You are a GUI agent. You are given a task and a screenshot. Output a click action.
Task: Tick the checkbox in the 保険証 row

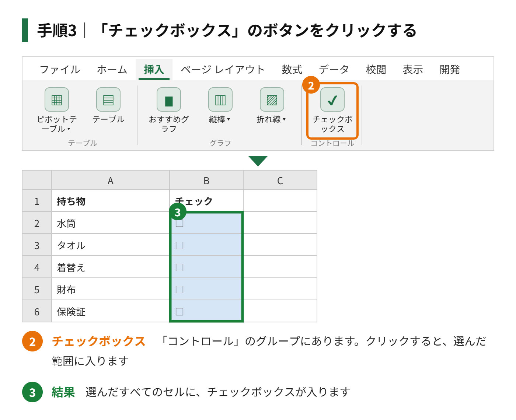tap(179, 312)
